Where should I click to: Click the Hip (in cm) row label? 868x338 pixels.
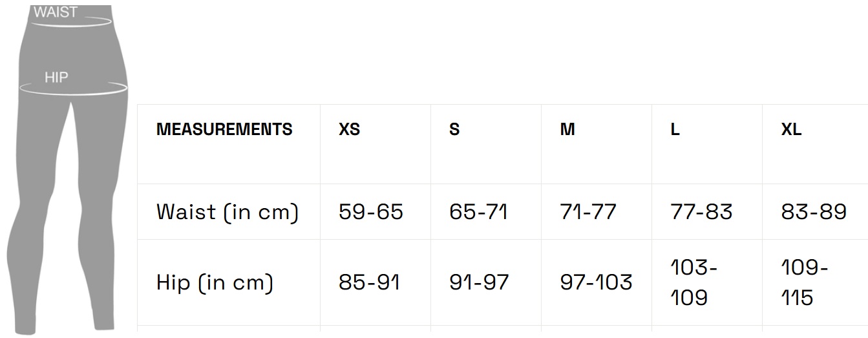215,282
